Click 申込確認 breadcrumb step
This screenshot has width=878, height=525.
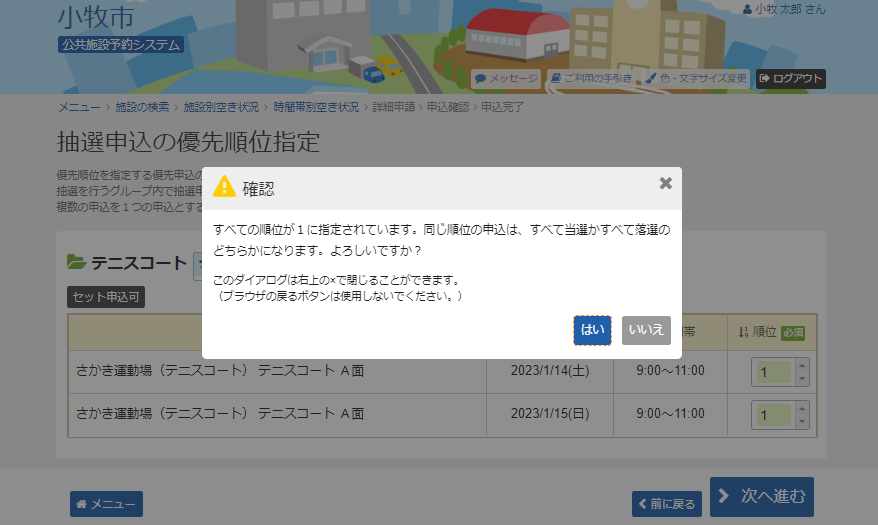click(448, 107)
